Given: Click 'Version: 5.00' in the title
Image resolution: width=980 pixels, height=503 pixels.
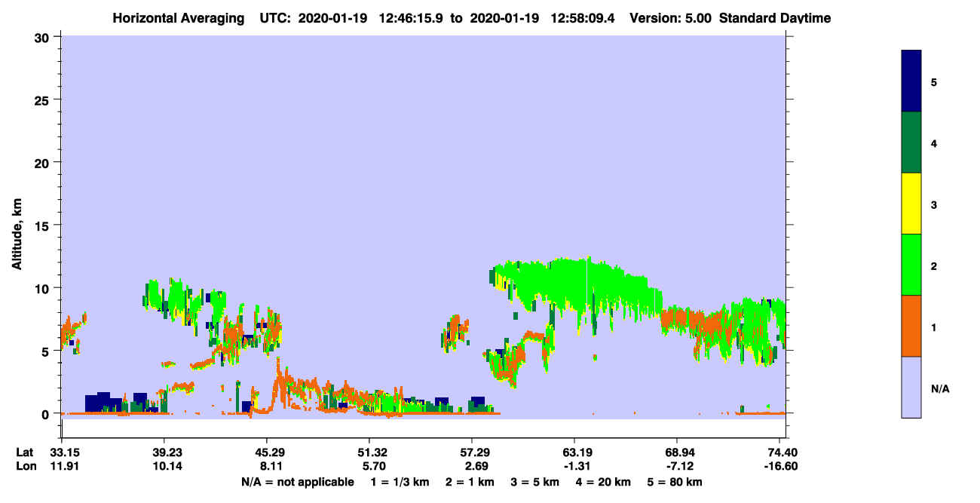Looking at the screenshot, I should pos(672,18).
